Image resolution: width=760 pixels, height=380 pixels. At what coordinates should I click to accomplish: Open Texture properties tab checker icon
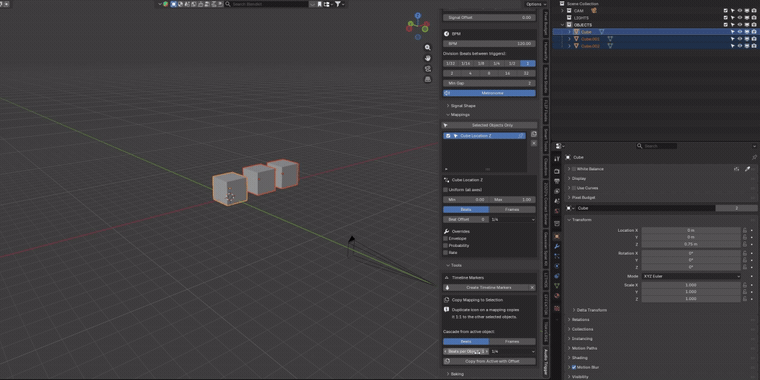coord(556,308)
